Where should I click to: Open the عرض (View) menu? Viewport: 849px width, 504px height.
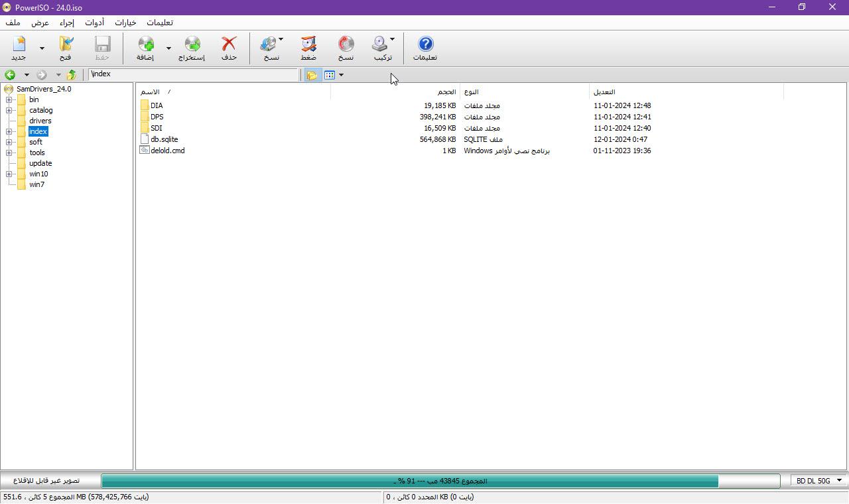(40, 23)
